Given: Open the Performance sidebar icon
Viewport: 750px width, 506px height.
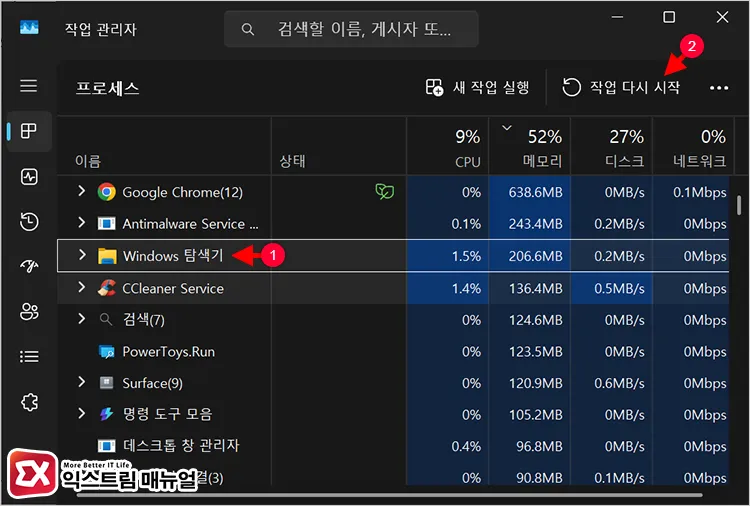Looking at the screenshot, I should 29,176.
